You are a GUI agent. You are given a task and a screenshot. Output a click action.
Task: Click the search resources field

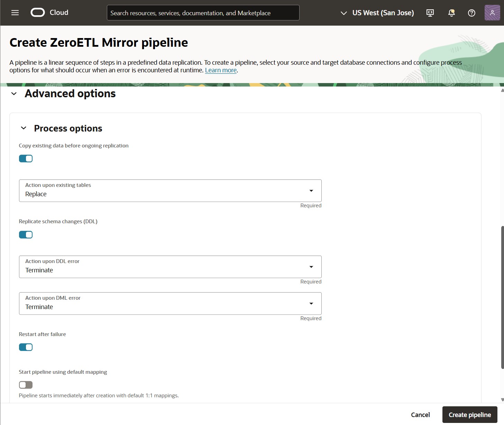(203, 12)
